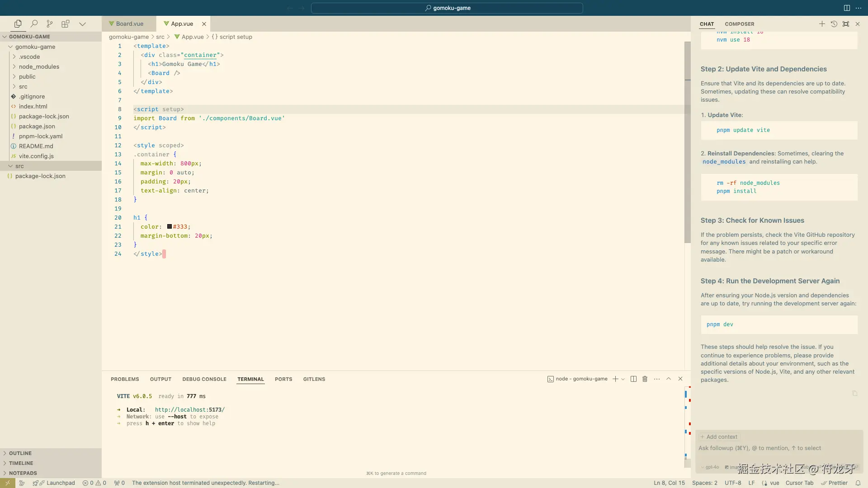
Task: Expand the OUTLINE section
Action: (20, 453)
